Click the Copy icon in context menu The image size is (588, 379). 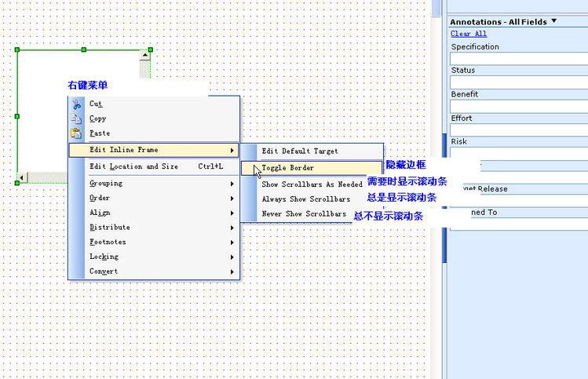(76, 118)
